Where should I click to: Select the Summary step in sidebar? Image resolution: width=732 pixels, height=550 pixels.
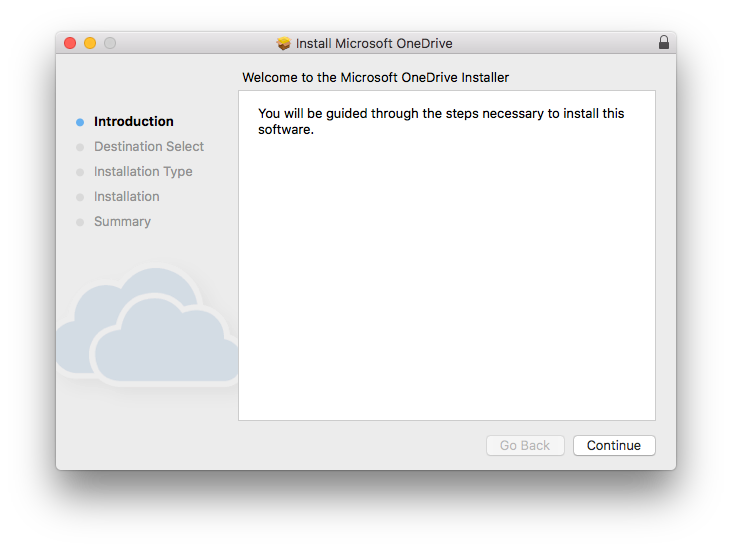[122, 222]
